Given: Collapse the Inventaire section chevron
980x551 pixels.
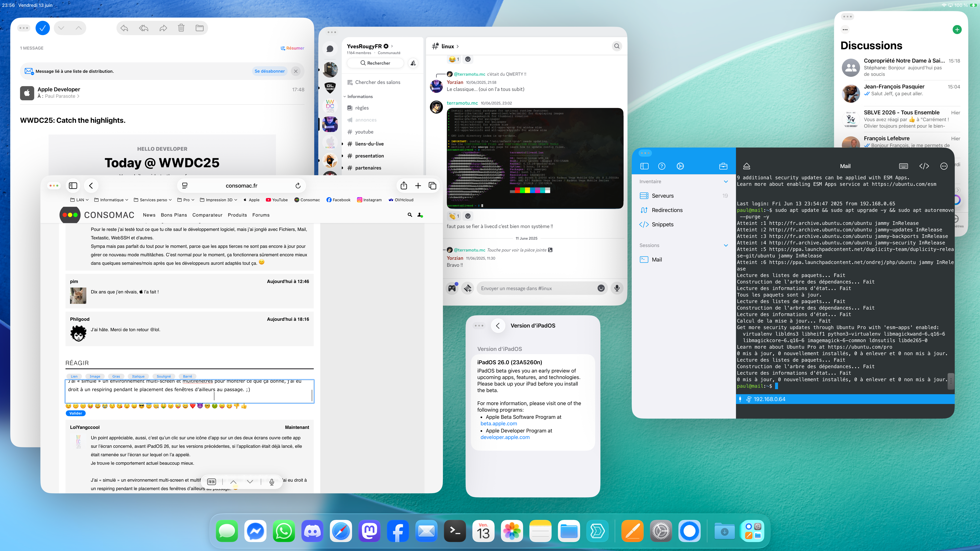Looking at the screenshot, I should coord(726,182).
